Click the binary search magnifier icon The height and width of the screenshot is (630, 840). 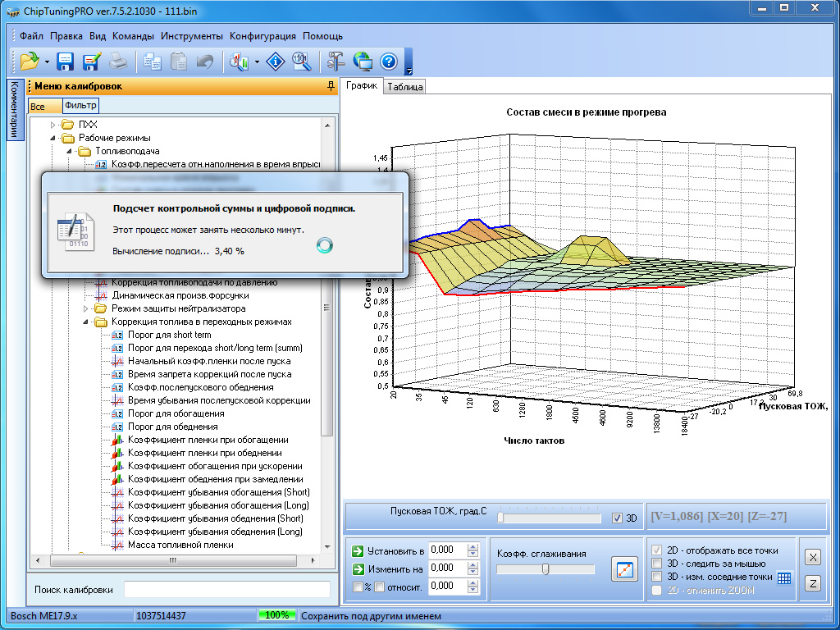coord(301,61)
